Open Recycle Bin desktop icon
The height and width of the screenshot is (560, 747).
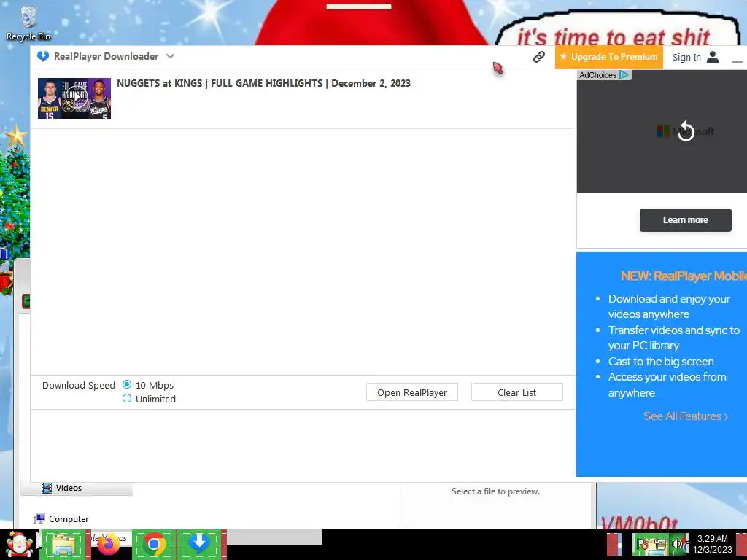28,23
